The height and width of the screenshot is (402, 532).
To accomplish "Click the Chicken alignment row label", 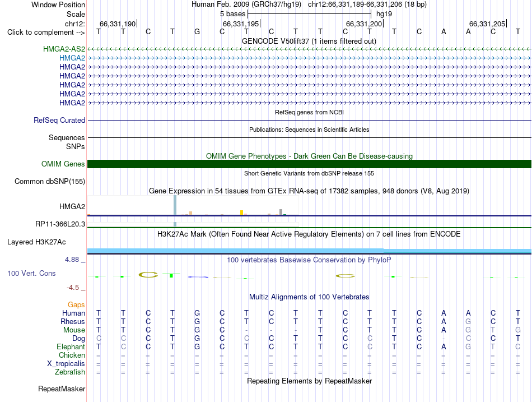I will (x=72, y=355).
